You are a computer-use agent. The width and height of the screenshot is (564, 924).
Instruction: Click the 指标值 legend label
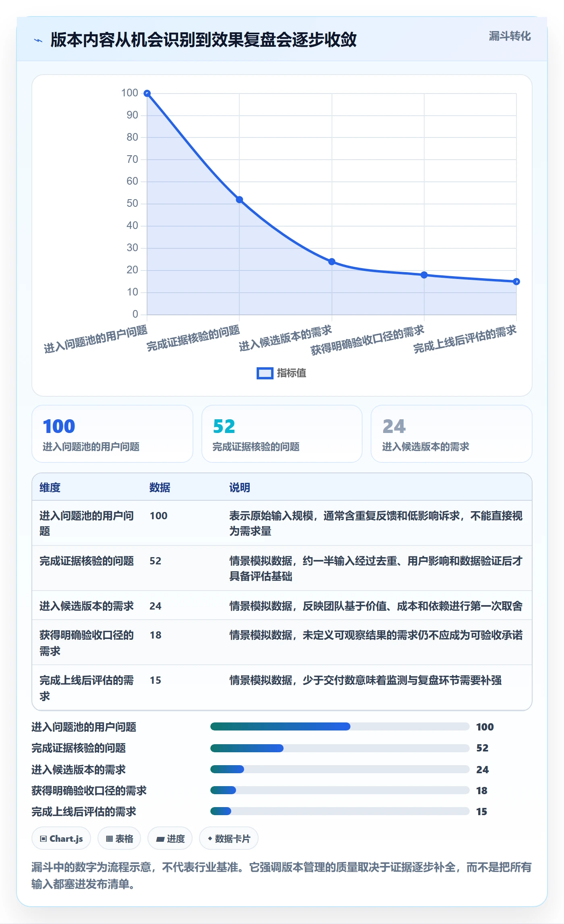pos(292,373)
